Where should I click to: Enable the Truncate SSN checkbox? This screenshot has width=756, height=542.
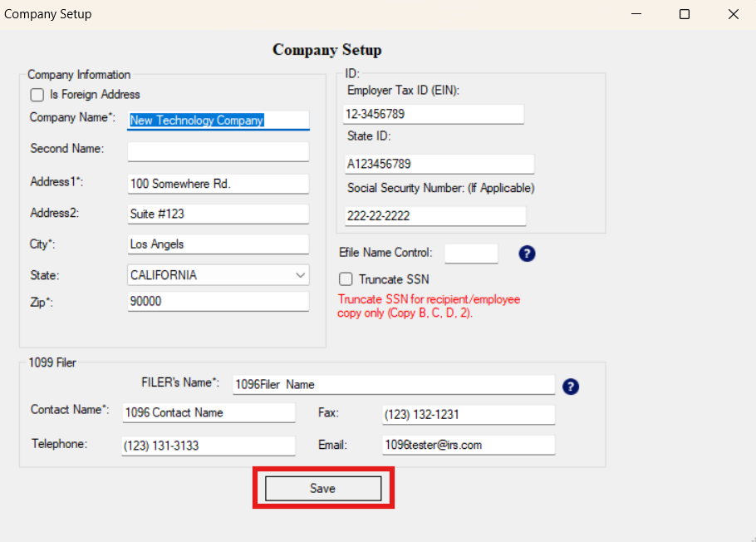[346, 279]
